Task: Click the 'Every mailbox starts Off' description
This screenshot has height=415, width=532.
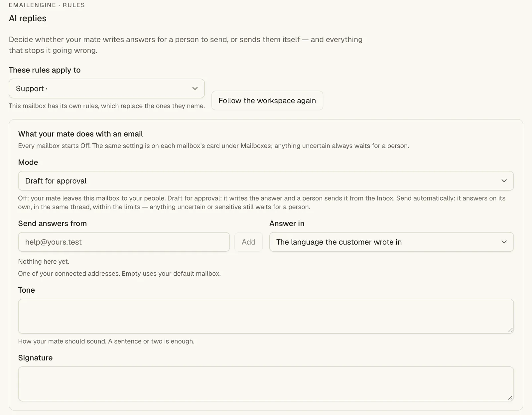Action: tap(213, 146)
